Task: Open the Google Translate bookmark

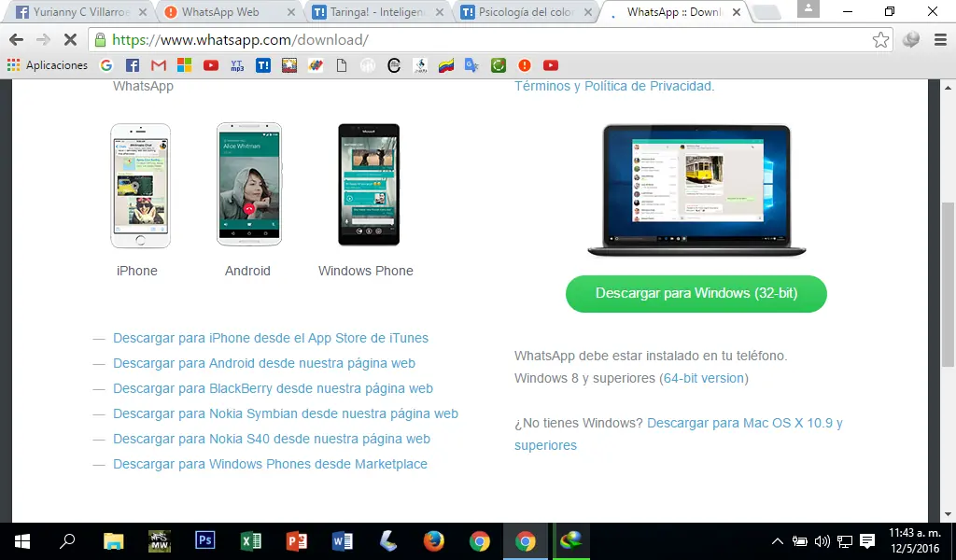Action: (471, 65)
